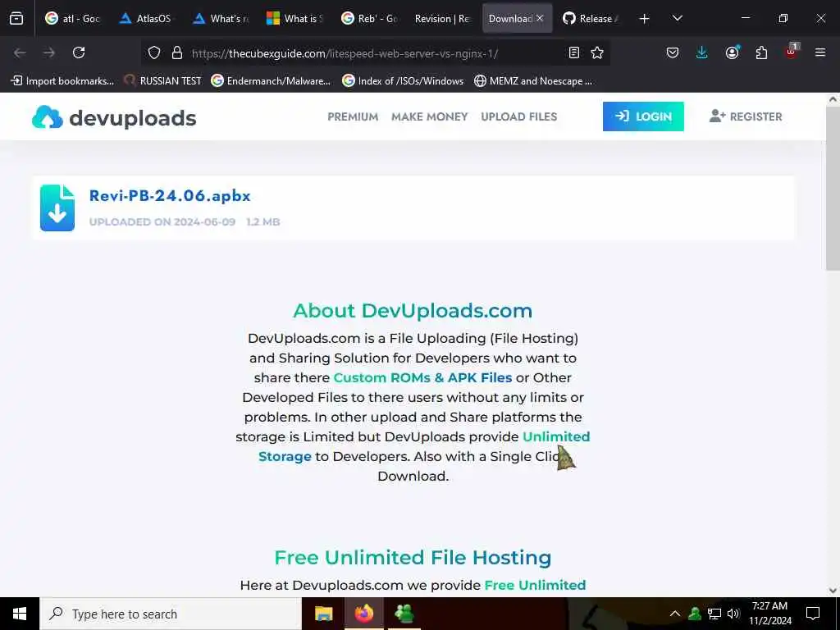
Task: Go back to previous page
Action: tap(20, 52)
